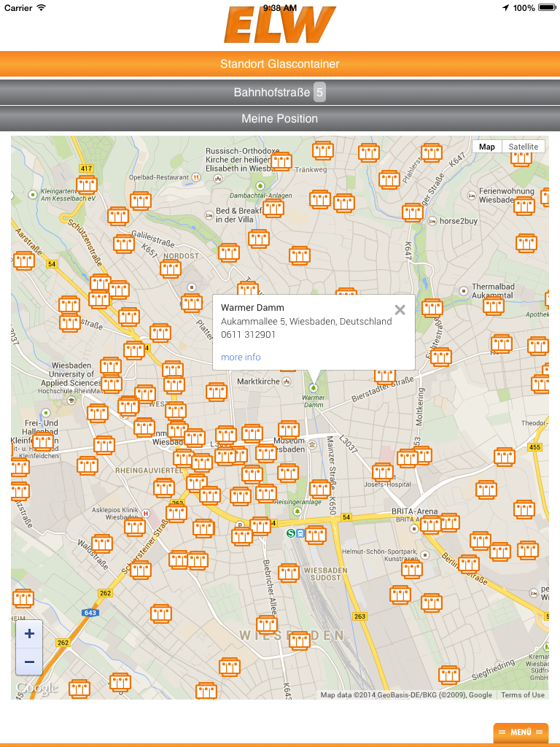The image size is (560, 747).
Task: Tap container marker at NORDOST label
Action: click(x=171, y=268)
